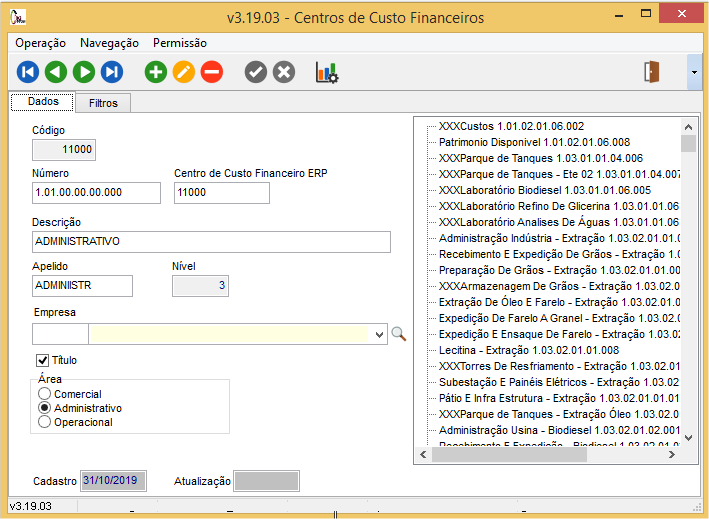Open the Permissão menu

click(x=180, y=43)
